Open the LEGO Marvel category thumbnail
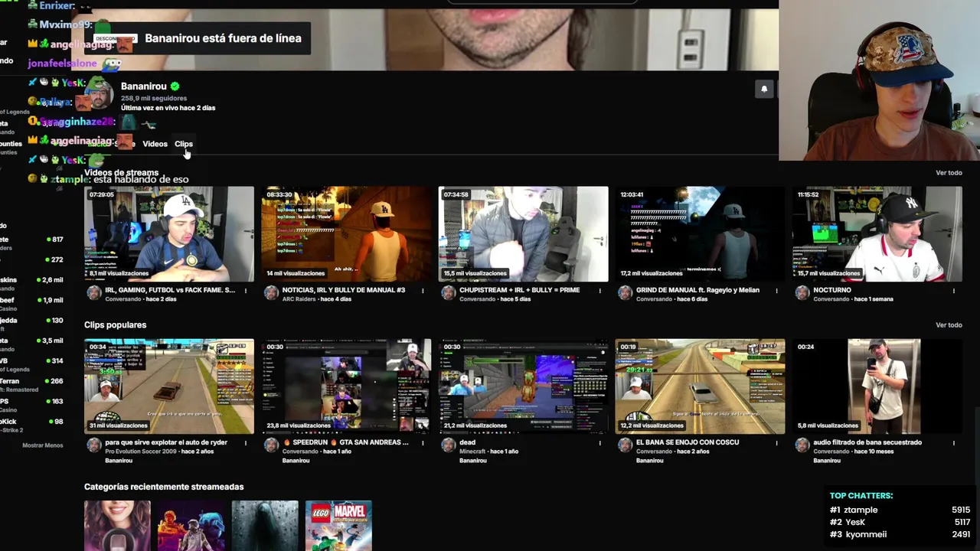 [x=338, y=526]
